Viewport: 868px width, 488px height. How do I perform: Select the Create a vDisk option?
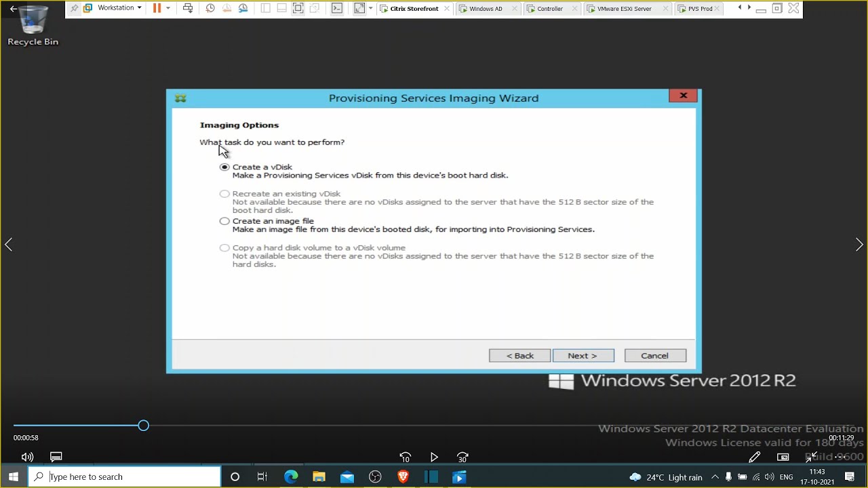224,167
